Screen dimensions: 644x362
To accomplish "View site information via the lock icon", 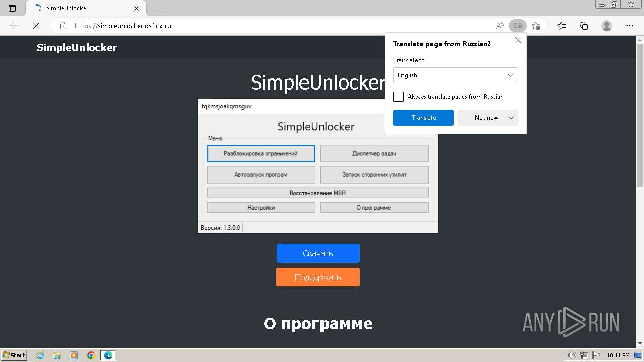I will [x=63, y=26].
